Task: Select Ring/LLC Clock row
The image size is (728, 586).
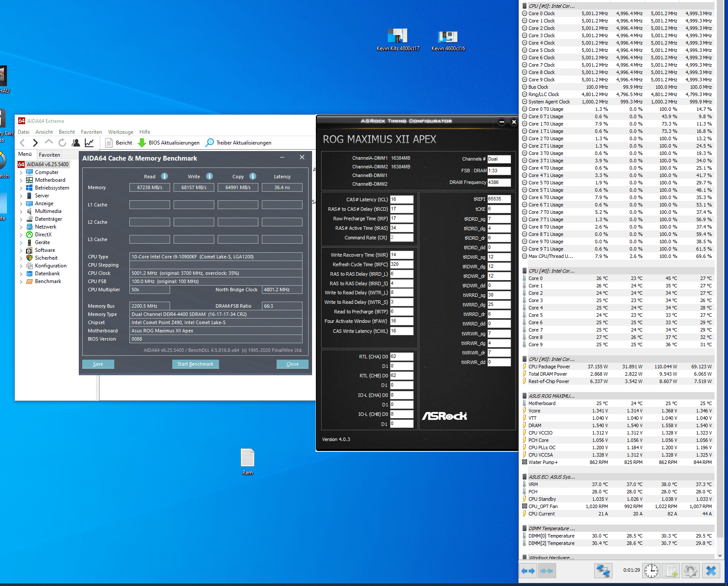Action: click(617, 94)
